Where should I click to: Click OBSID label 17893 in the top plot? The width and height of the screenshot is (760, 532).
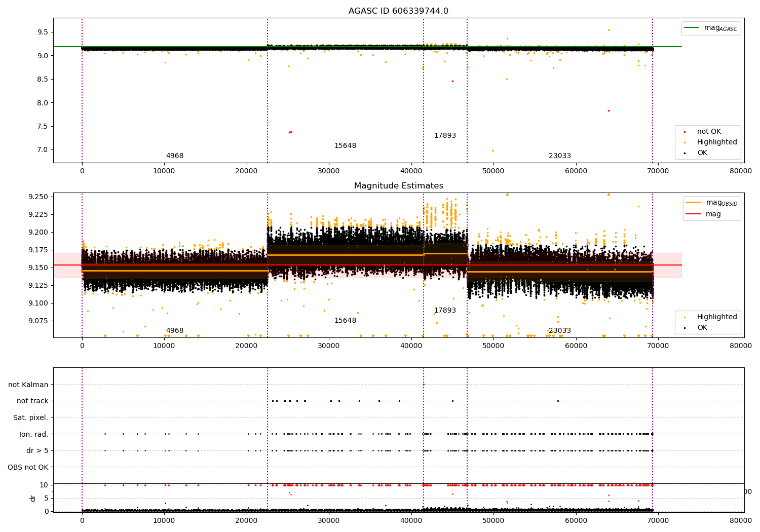[x=445, y=136]
